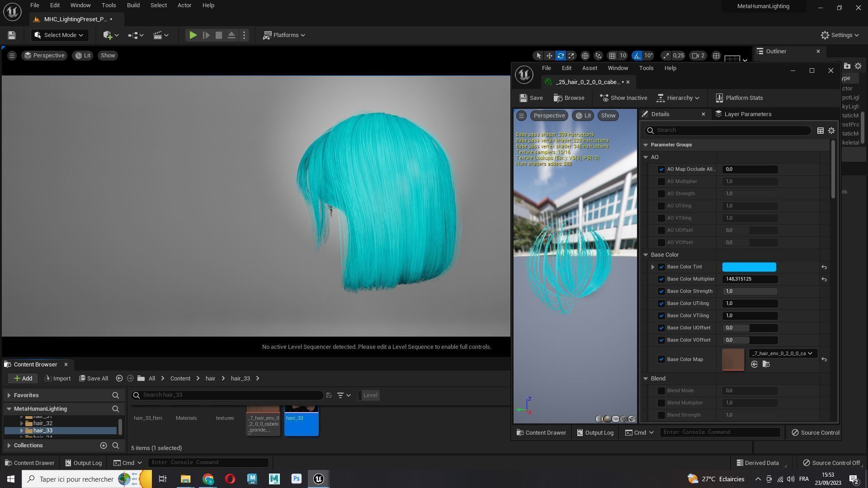Open the Hierarchy dropdown in material editor
The image size is (868, 488).
[678, 98]
